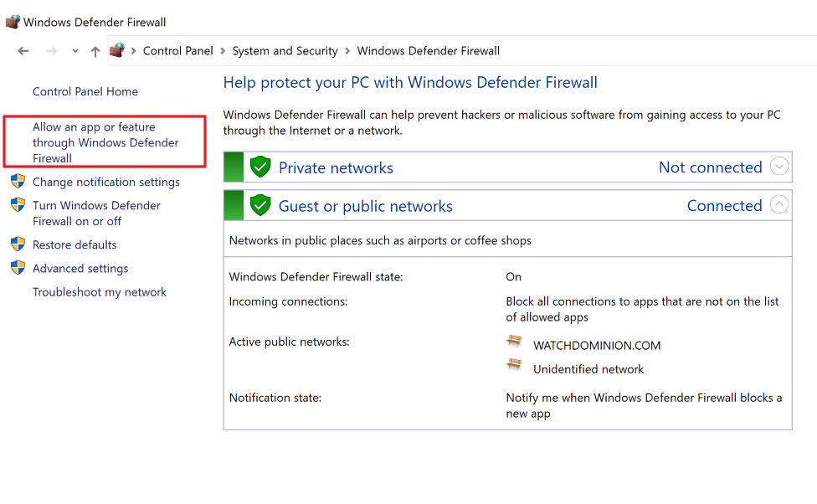
Task: Click shield icon beside Change notification settings
Action: click(18, 182)
